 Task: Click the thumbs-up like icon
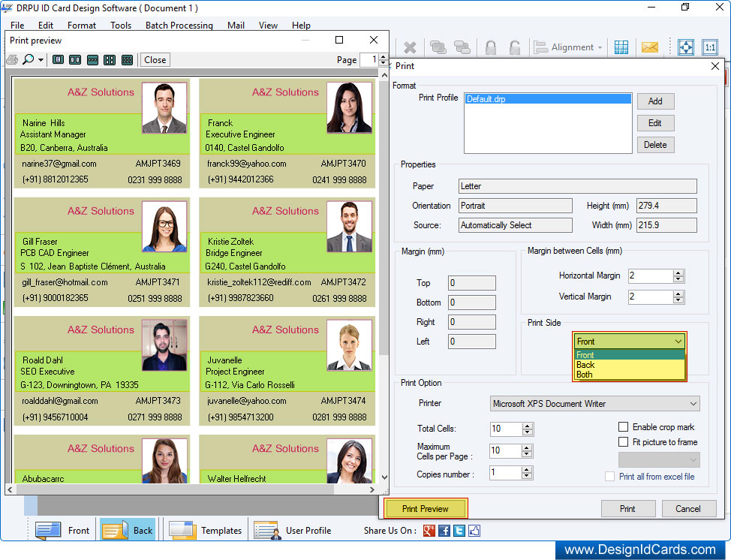pos(474,531)
